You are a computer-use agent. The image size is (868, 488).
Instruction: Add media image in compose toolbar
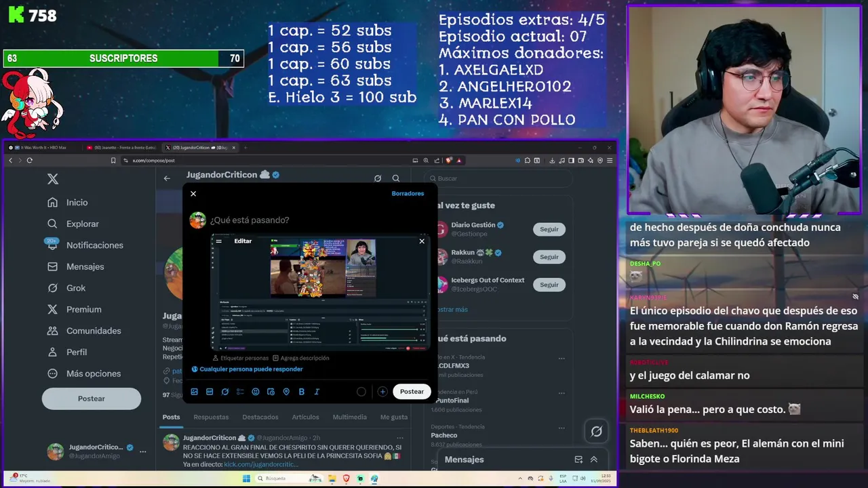click(194, 392)
